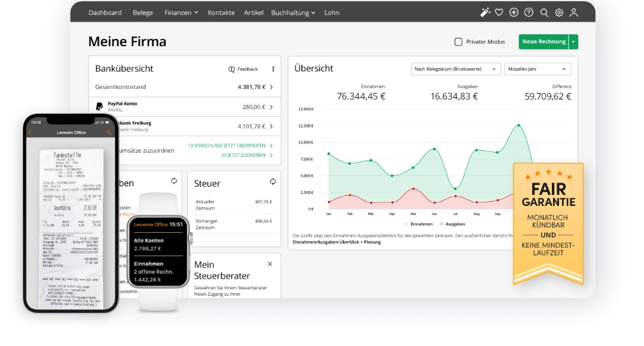
Task: Toggle the Ausgaben legend series
Action: (452, 224)
